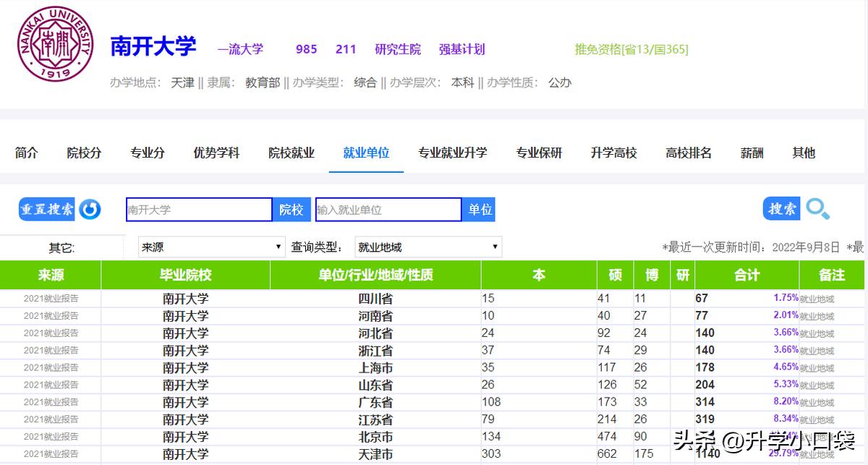Open the 就业地域 query type dropdown
Viewport: 868px width, 465px height.
(x=427, y=247)
